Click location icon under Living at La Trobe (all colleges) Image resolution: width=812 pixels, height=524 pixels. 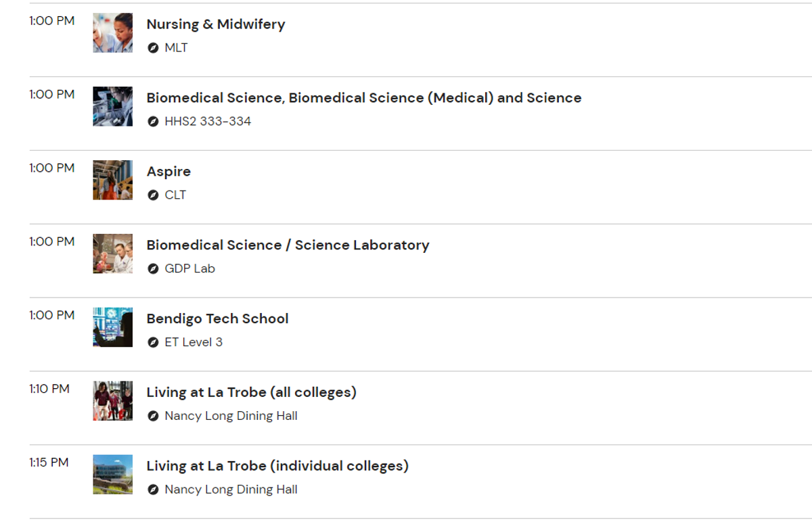click(x=153, y=416)
